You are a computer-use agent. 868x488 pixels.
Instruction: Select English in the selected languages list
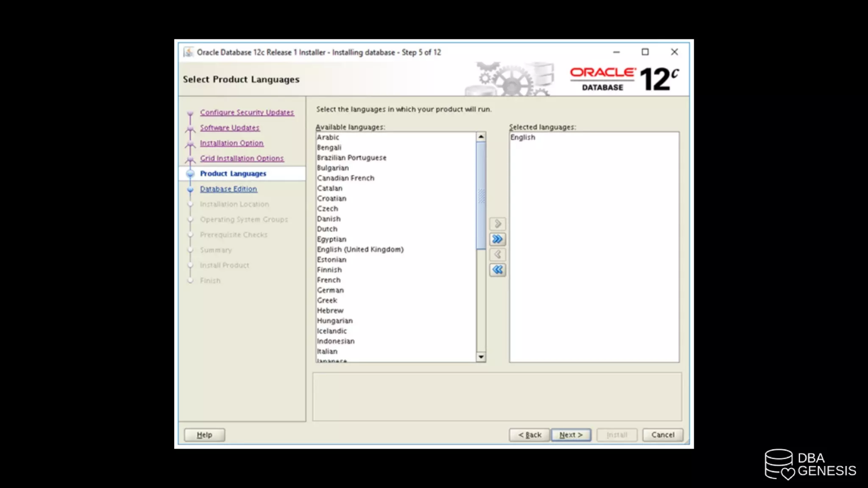tap(523, 137)
